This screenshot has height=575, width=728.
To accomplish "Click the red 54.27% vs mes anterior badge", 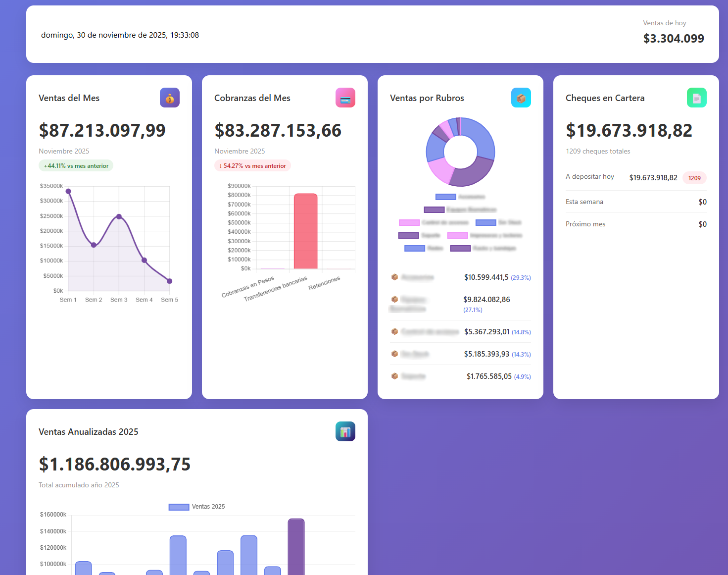I will pyautogui.click(x=252, y=166).
